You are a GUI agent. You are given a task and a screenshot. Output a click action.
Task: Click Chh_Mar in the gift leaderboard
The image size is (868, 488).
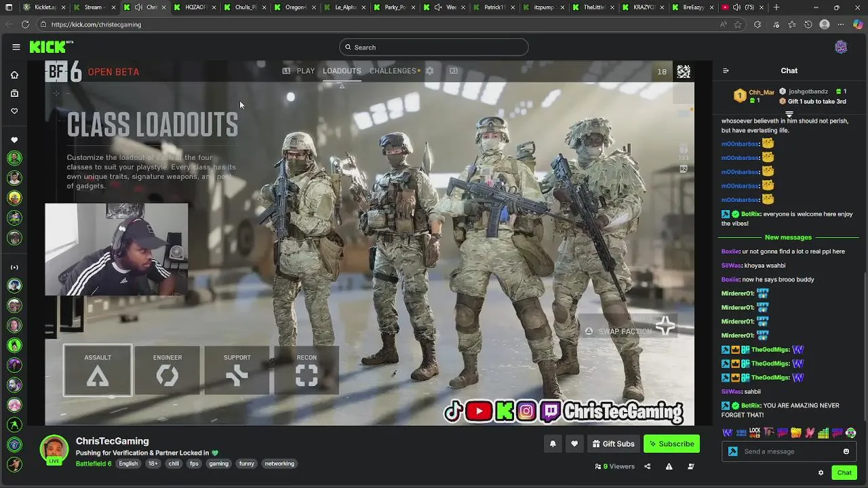click(x=761, y=92)
